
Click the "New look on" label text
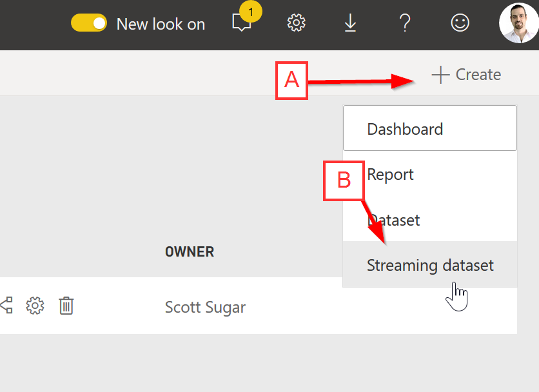161,24
